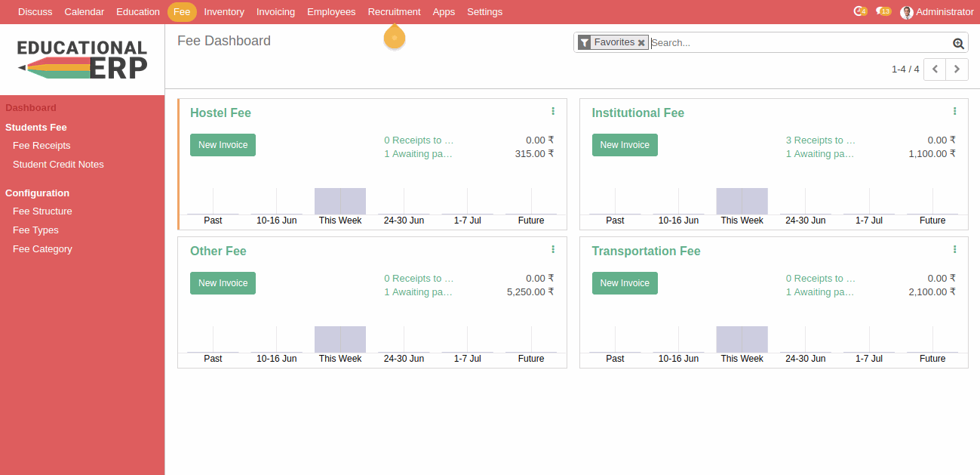980x475 pixels.
Task: Click the Educational ERP logo
Action: coord(82,60)
